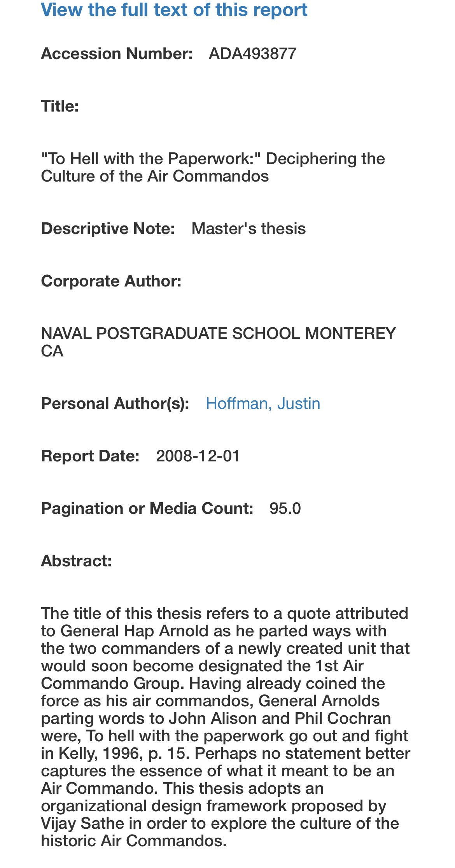Click the accession number value ADA493877

252,54
